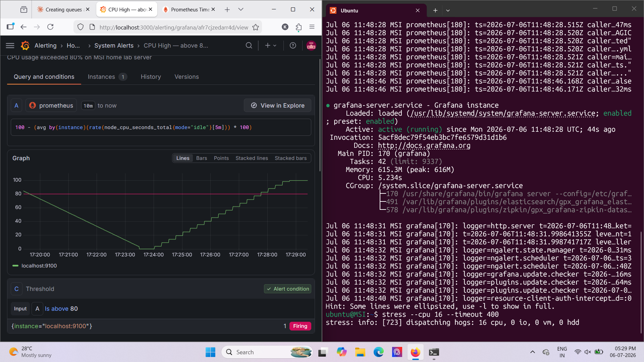Open Firefox list all tabs chevron
The height and width of the screenshot is (362, 644).
click(240, 9)
